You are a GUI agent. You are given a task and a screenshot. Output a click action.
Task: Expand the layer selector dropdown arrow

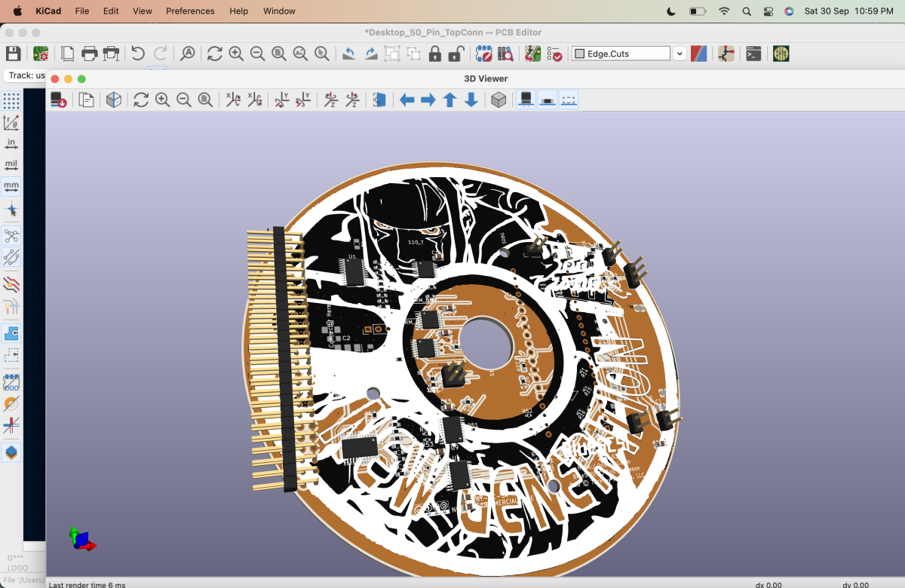pyautogui.click(x=680, y=54)
